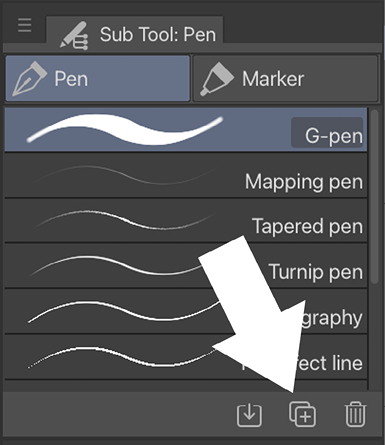
Task: Click the Tapered pen stroke preview
Action: [124, 220]
